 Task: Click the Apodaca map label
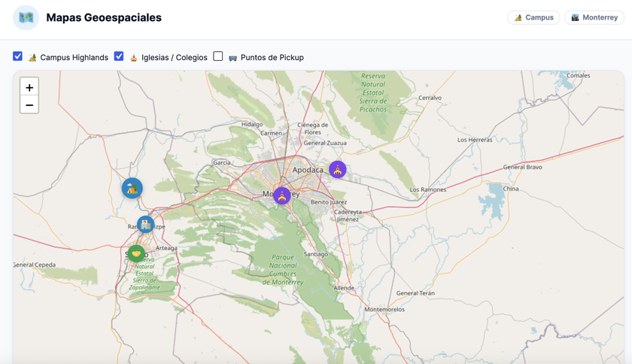308,170
